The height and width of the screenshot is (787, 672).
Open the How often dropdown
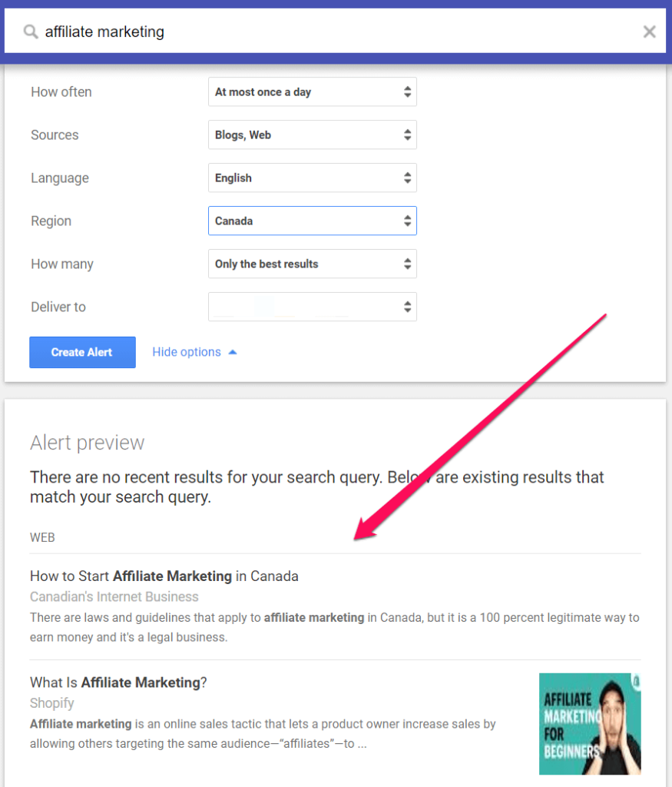pos(312,92)
